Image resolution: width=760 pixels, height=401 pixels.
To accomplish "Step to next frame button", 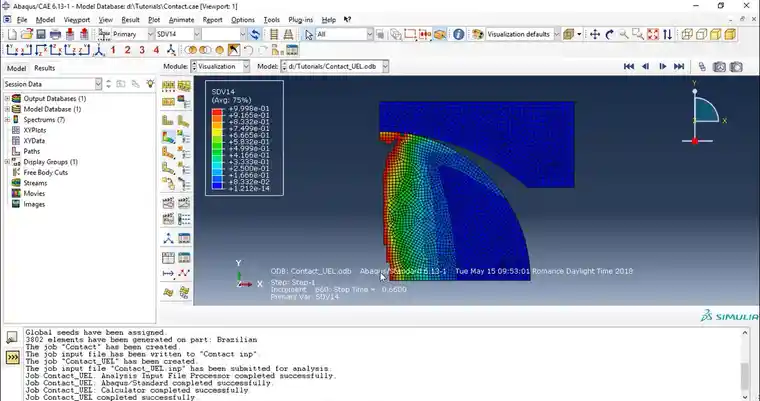I will (663, 66).
